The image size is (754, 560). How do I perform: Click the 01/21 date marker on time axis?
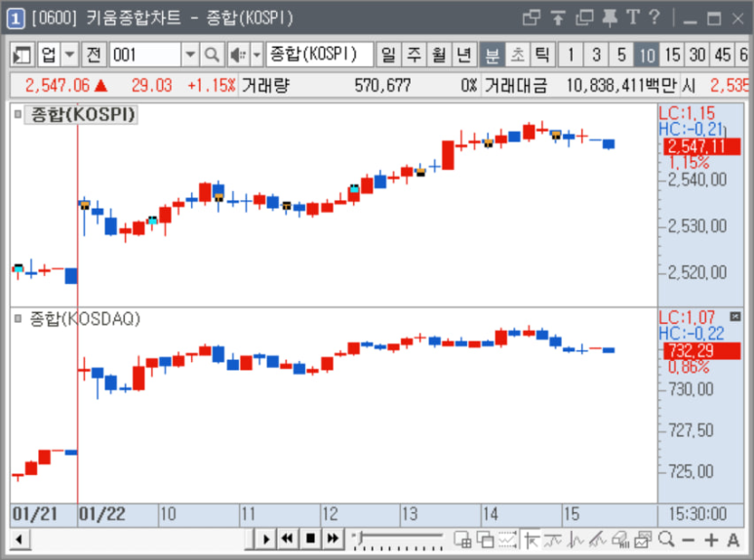[34, 514]
